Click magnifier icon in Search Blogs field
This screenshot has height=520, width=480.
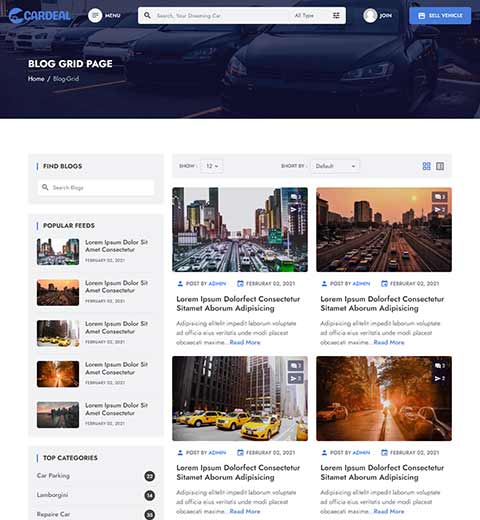(45, 187)
